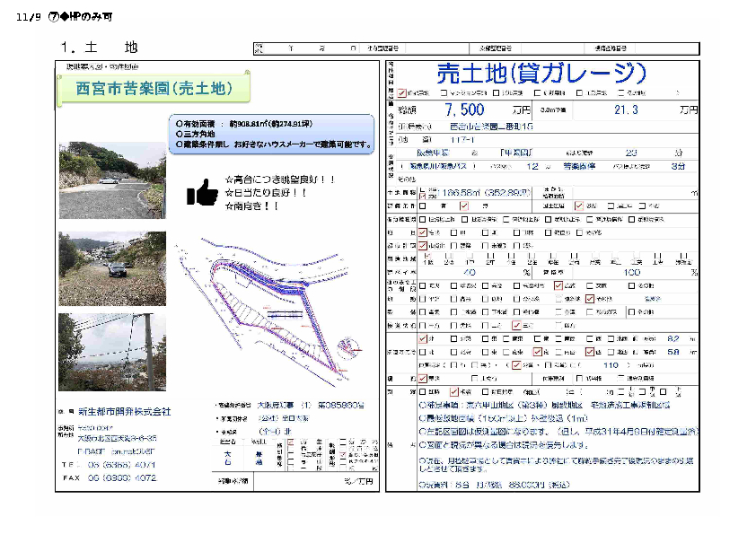The image size is (756, 534).
Task: Check the unchecked 有 building conditions box
Action: click(423, 206)
